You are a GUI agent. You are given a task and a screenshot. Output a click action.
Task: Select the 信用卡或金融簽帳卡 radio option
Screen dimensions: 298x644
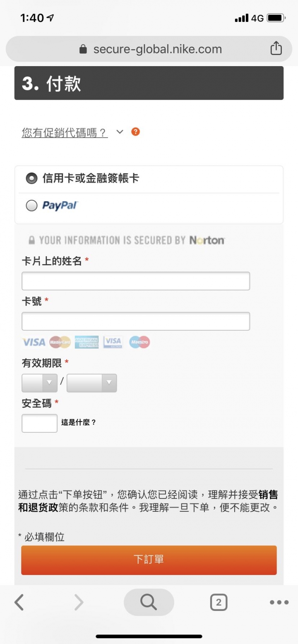coord(31,179)
